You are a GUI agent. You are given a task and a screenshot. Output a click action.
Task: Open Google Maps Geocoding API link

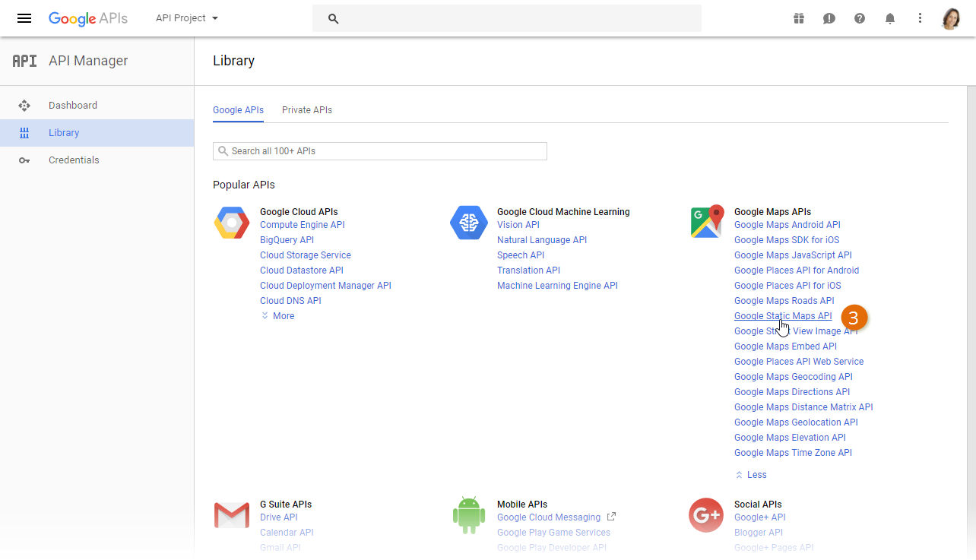(x=794, y=377)
